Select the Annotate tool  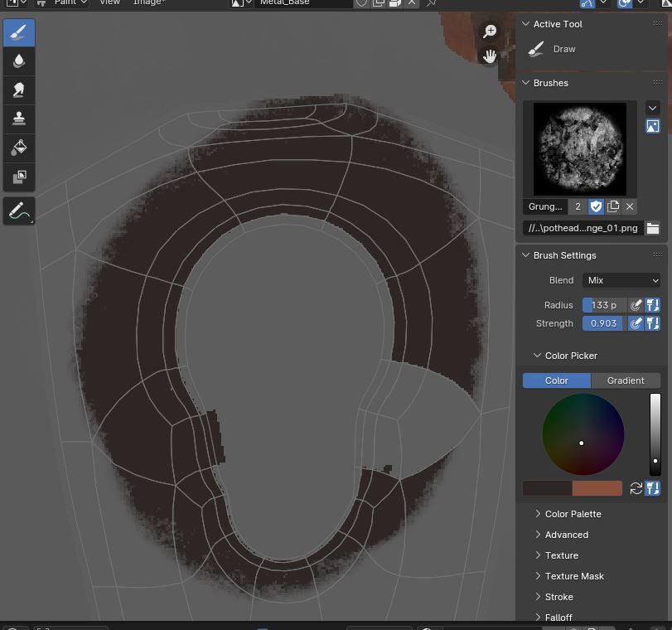19,211
